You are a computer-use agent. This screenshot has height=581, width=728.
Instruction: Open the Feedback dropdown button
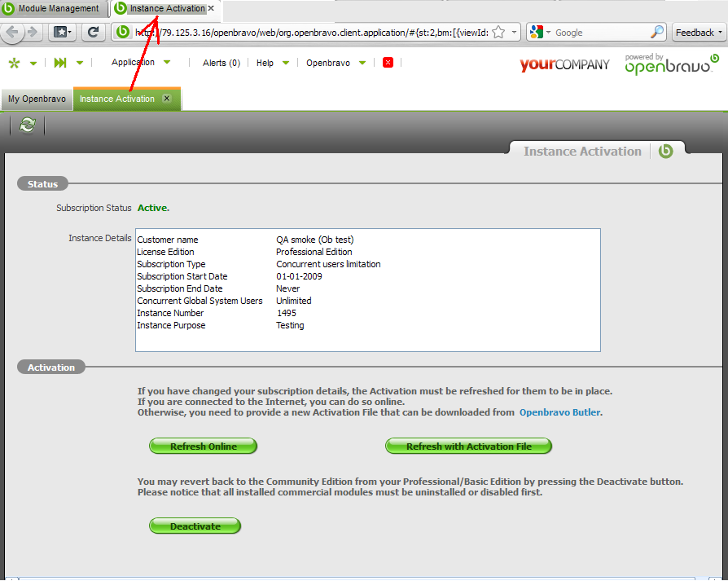(x=699, y=33)
